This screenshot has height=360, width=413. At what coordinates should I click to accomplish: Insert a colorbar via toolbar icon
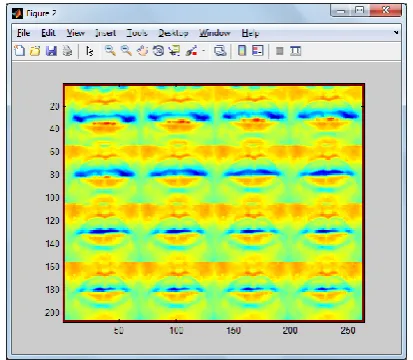242,51
